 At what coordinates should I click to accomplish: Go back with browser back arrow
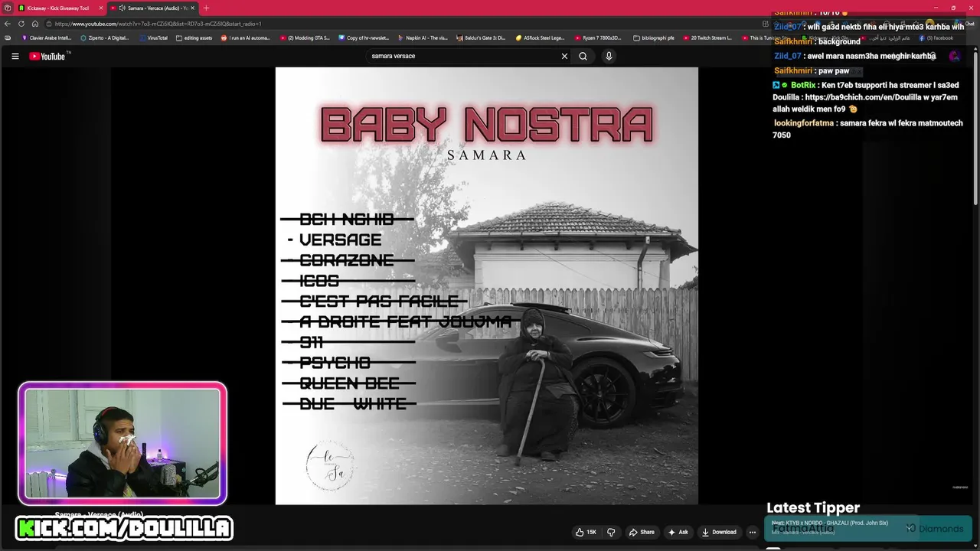point(8,24)
